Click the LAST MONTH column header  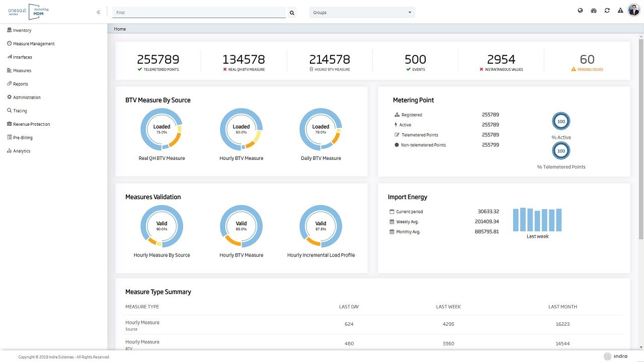[562, 307]
